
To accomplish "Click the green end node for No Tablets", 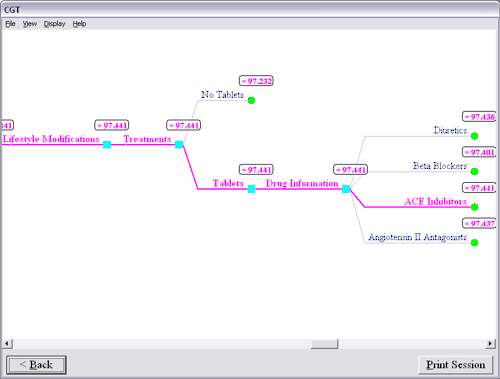I will click(x=252, y=100).
